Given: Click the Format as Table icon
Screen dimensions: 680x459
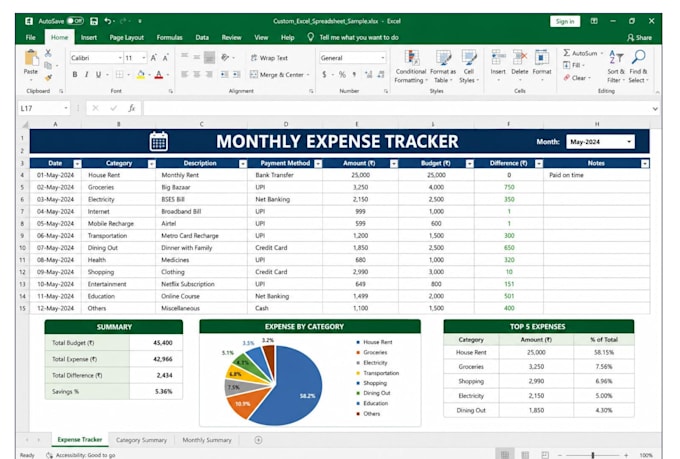Looking at the screenshot, I should tap(443, 57).
